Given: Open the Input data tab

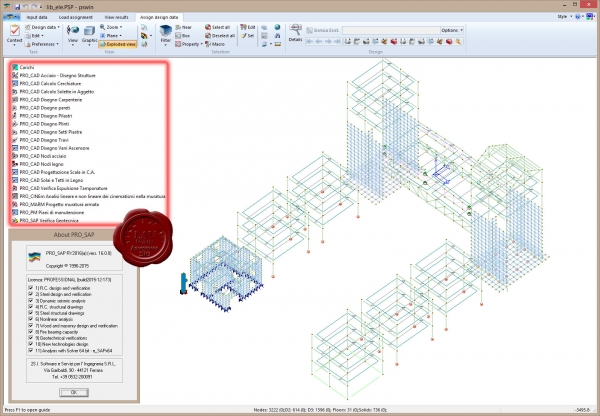Looking at the screenshot, I should click(37, 17).
